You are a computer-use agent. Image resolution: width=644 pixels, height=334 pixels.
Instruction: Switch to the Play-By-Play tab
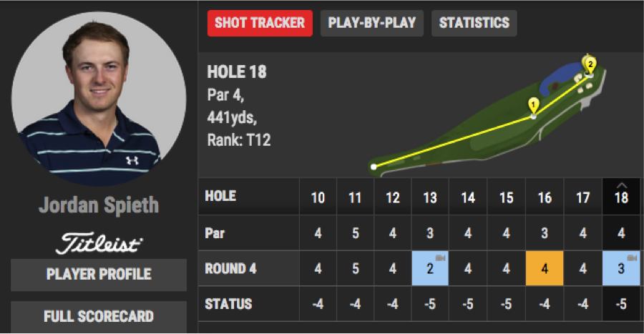pos(372,23)
